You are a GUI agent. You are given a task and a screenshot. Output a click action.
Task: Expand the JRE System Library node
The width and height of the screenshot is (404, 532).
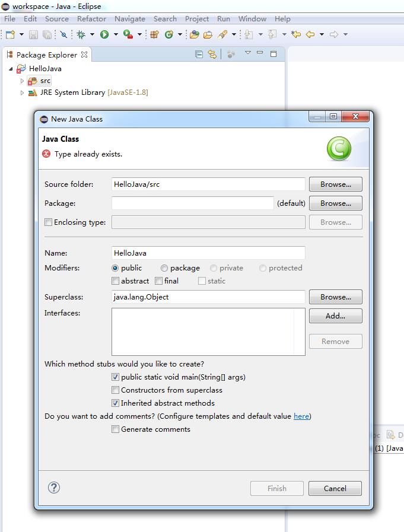click(22, 93)
